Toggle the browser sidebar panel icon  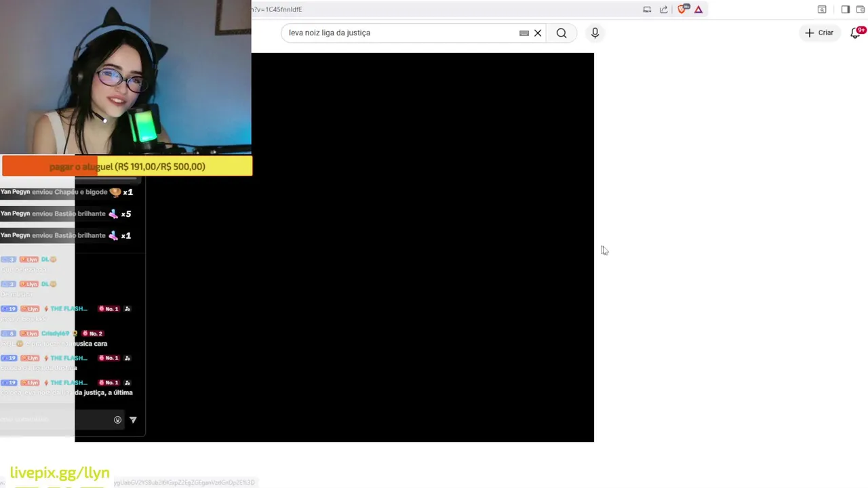[846, 9]
